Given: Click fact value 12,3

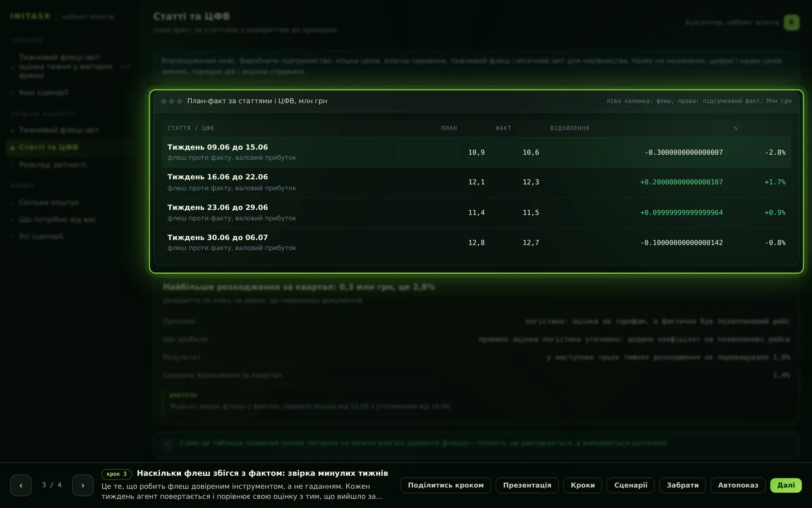Looking at the screenshot, I should [x=531, y=182].
